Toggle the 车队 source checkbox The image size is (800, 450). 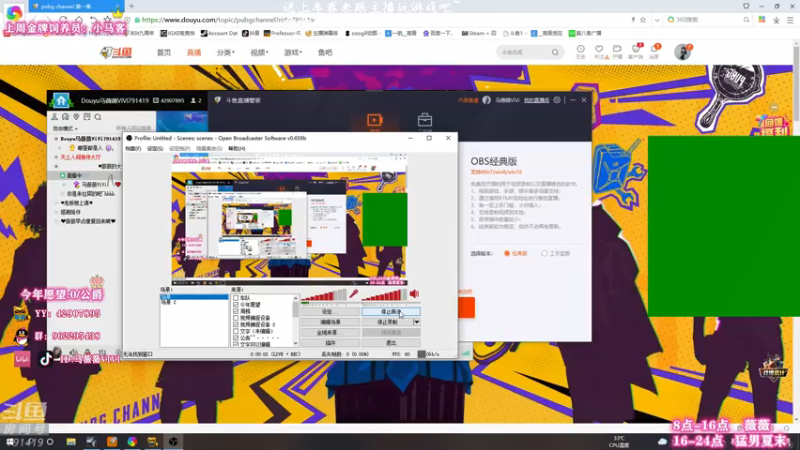coord(236,298)
